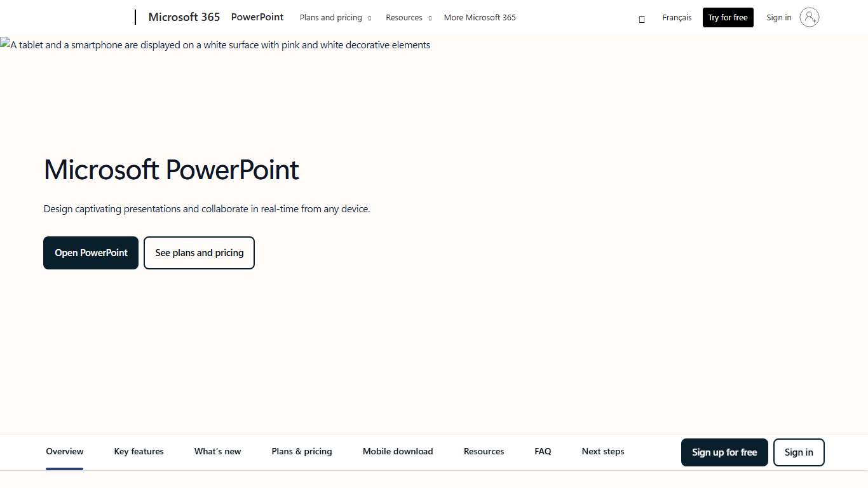The width and height of the screenshot is (868, 488).
Task: Open the Mobile download section
Action: coord(398,451)
